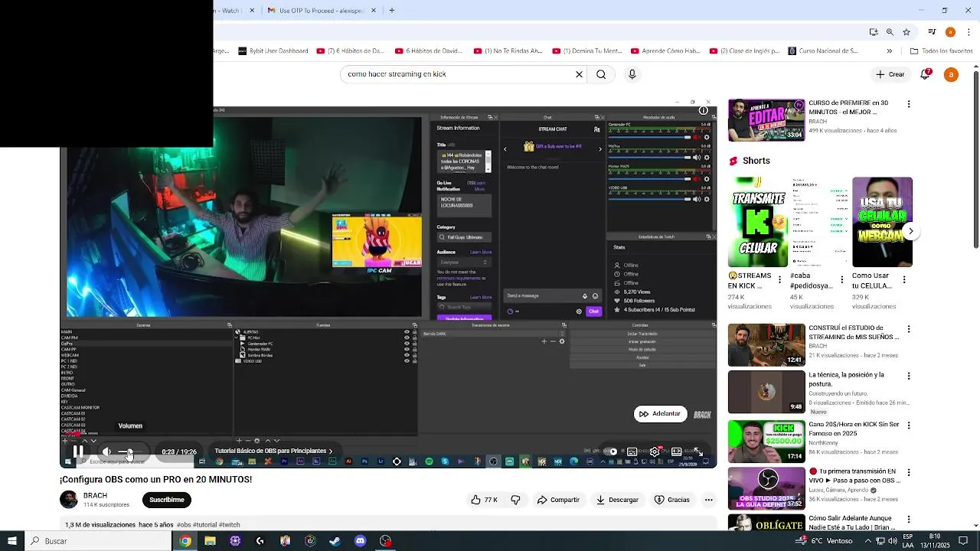Dislike the video
980x551 pixels.
515,500
